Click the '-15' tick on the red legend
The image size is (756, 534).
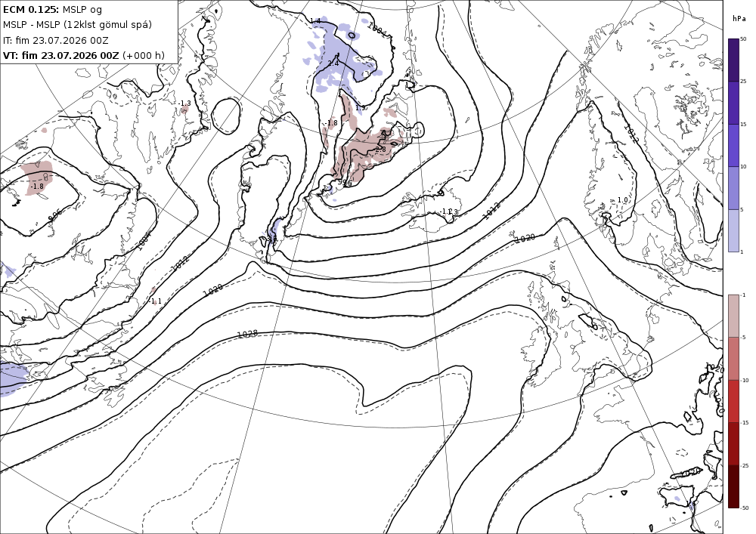[x=745, y=423]
